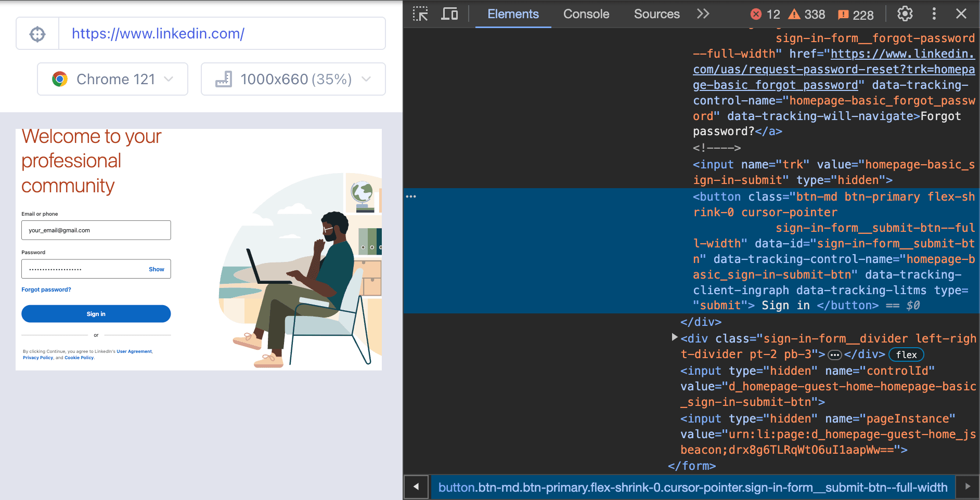
Task: Follow the request-password-reset href link
Action: (834, 69)
